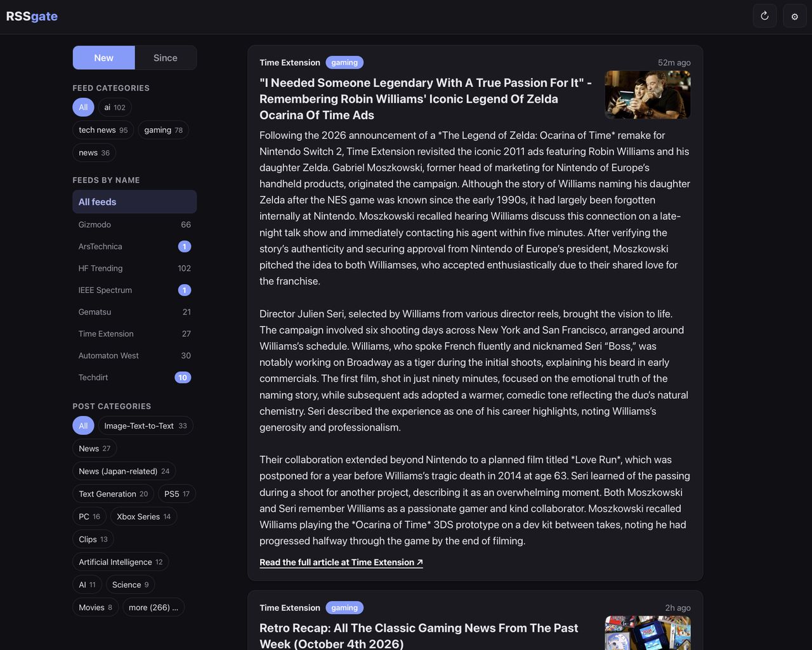Expand more (266) post categories
The height and width of the screenshot is (650, 812).
click(154, 608)
